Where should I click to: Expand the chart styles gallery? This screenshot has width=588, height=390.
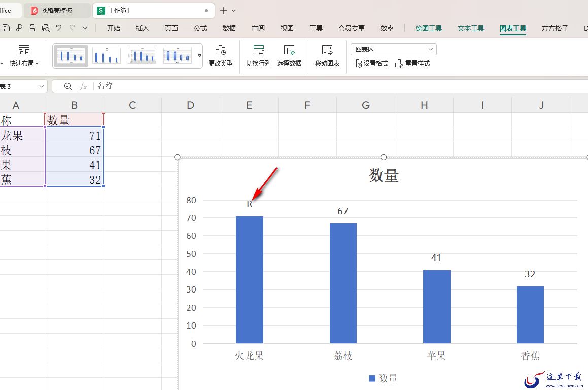[x=199, y=55]
